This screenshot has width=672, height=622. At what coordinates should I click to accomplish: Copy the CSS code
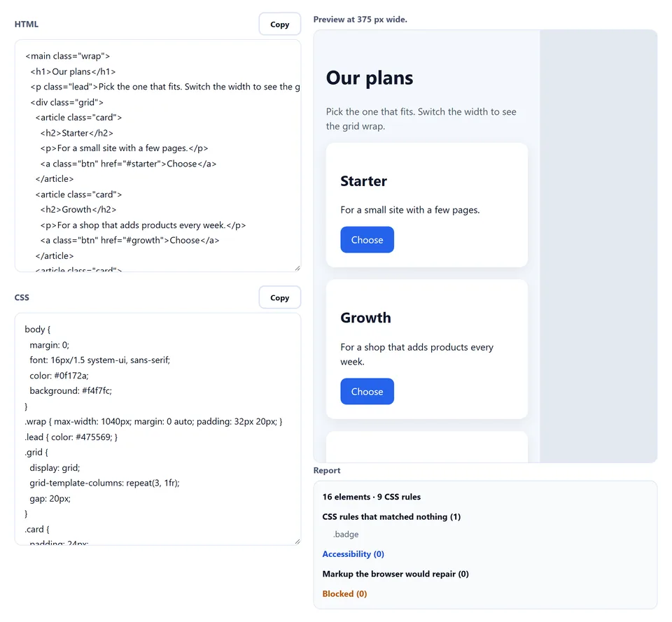coord(279,297)
